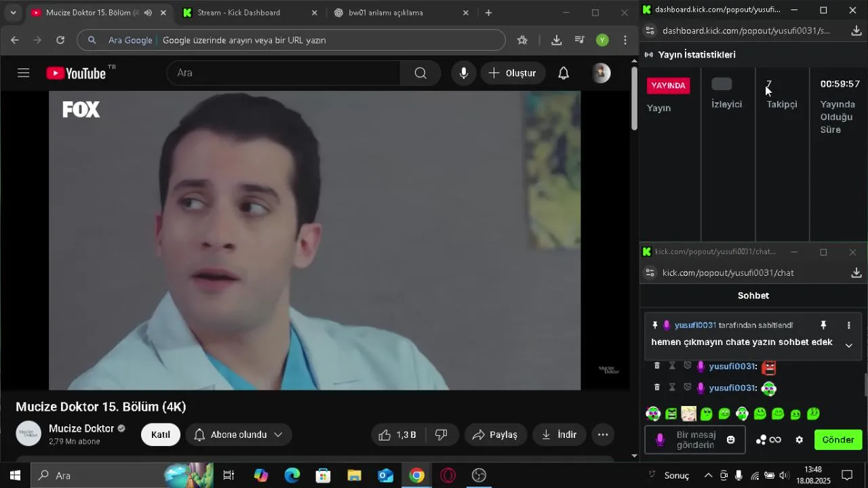The height and width of the screenshot is (488, 868).
Task: Click the YouTube search magnifier button
Action: tap(420, 73)
